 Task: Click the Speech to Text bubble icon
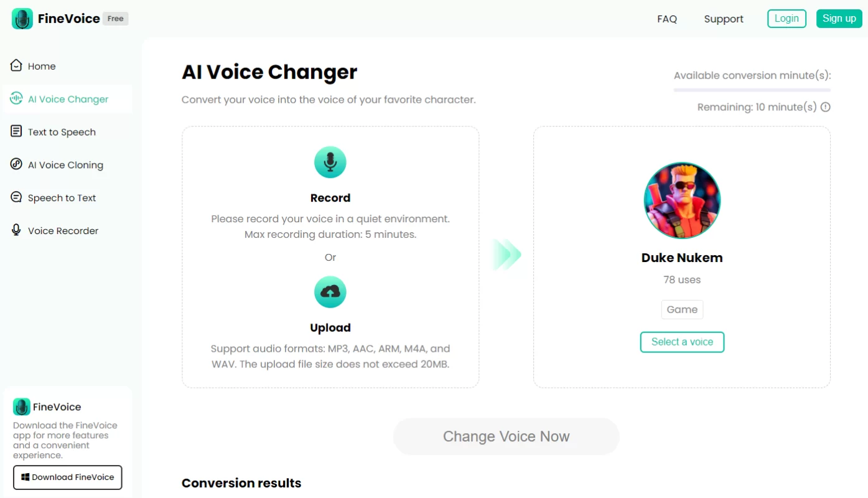click(x=16, y=197)
